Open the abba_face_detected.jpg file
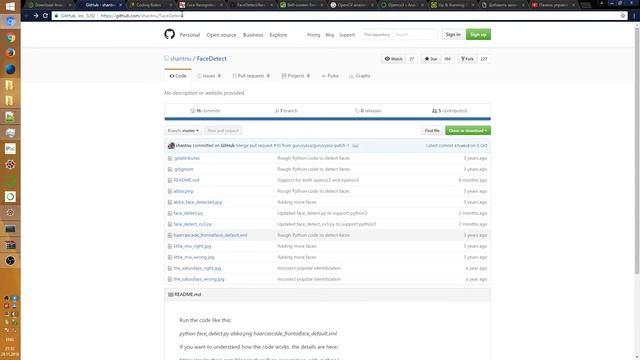The image size is (640, 360). (198, 202)
